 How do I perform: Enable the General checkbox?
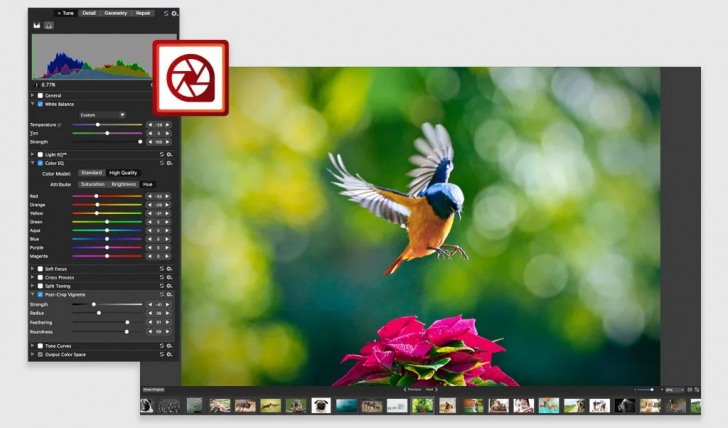(40, 96)
